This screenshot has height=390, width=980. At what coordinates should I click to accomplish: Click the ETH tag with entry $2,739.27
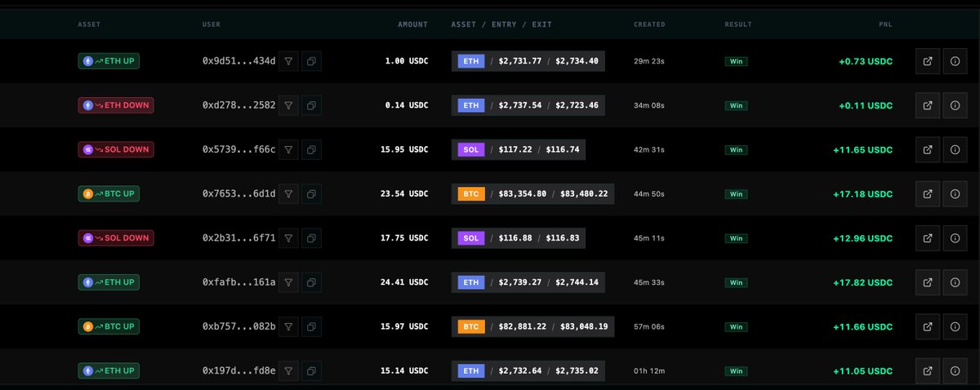[x=470, y=282]
